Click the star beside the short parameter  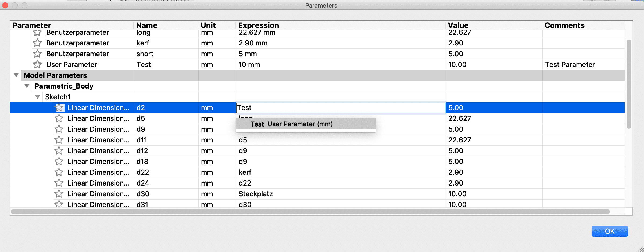coord(37,54)
